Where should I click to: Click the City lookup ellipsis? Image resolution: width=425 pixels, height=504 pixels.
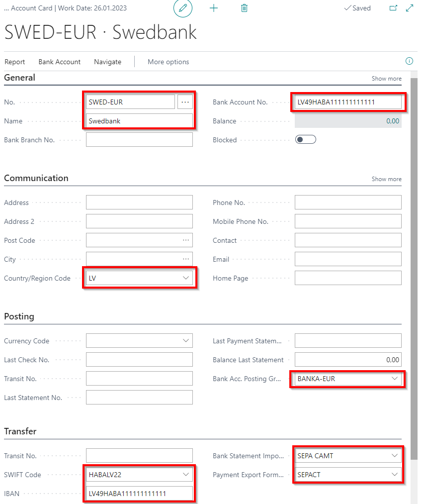coord(186,259)
